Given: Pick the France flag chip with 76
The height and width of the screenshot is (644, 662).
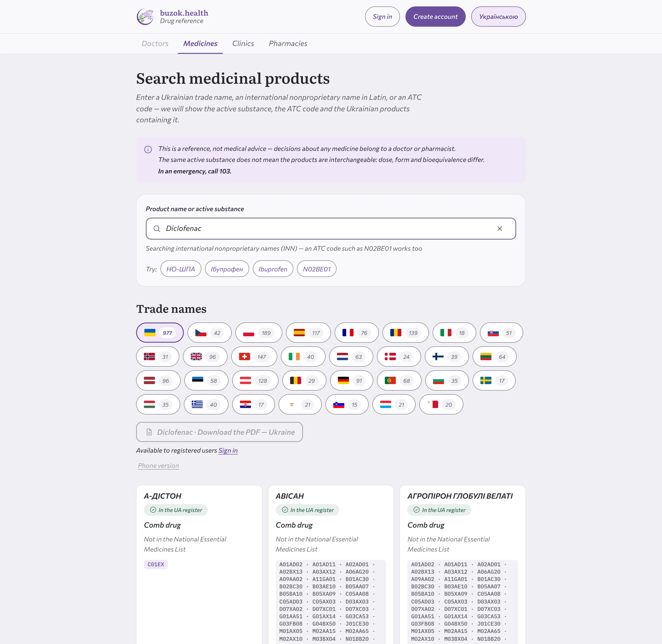Looking at the screenshot, I should click(x=356, y=333).
